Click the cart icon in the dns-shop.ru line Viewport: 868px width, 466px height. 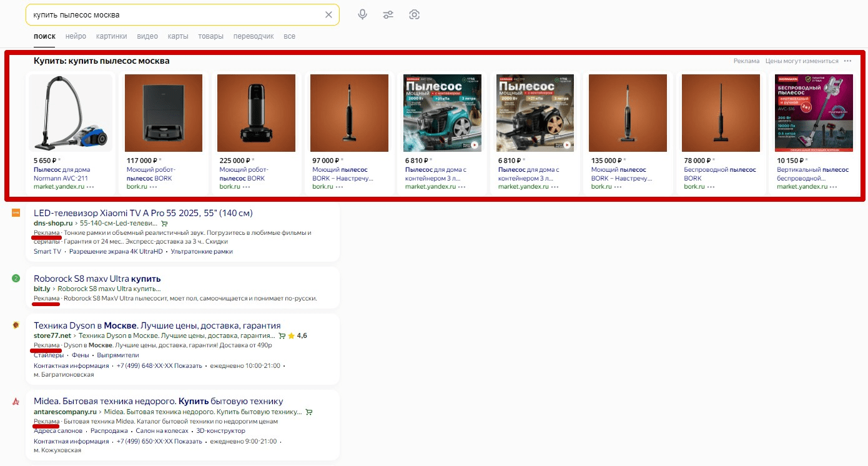[164, 224]
